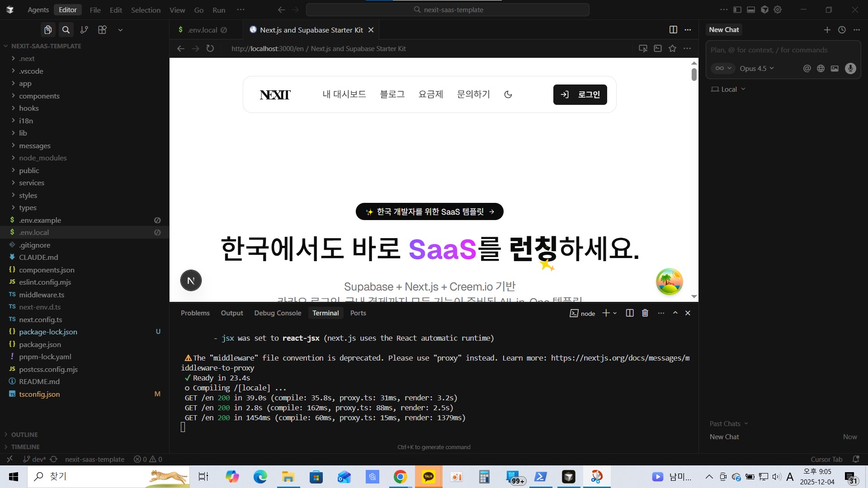
Task: Toggle dark mode with the moon icon
Action: click(x=508, y=94)
